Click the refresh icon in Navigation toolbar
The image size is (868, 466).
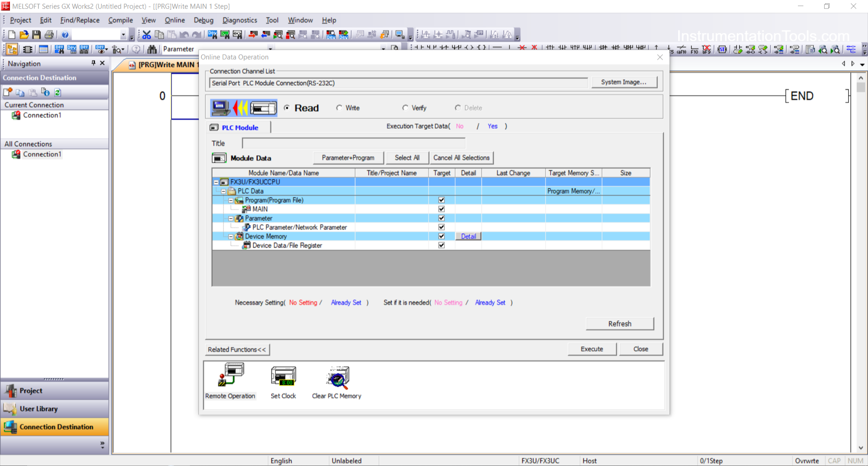tap(58, 92)
